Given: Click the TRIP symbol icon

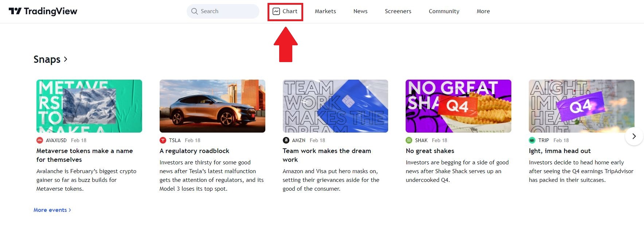Looking at the screenshot, I should (x=532, y=140).
